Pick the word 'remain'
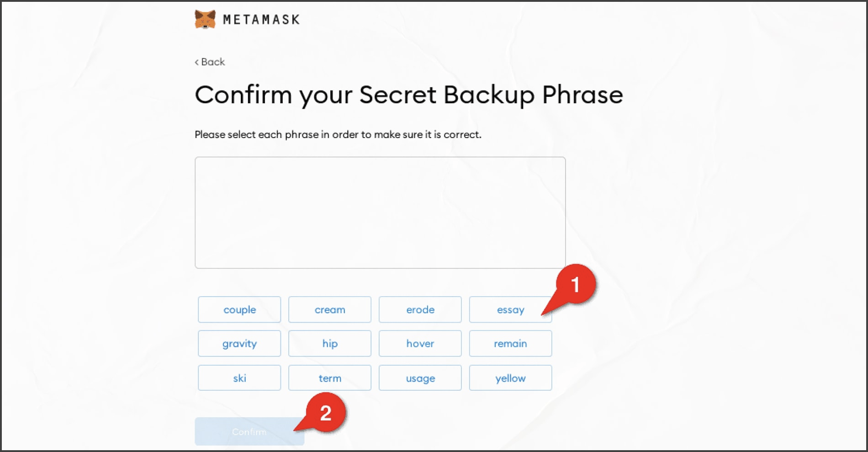 (510, 344)
